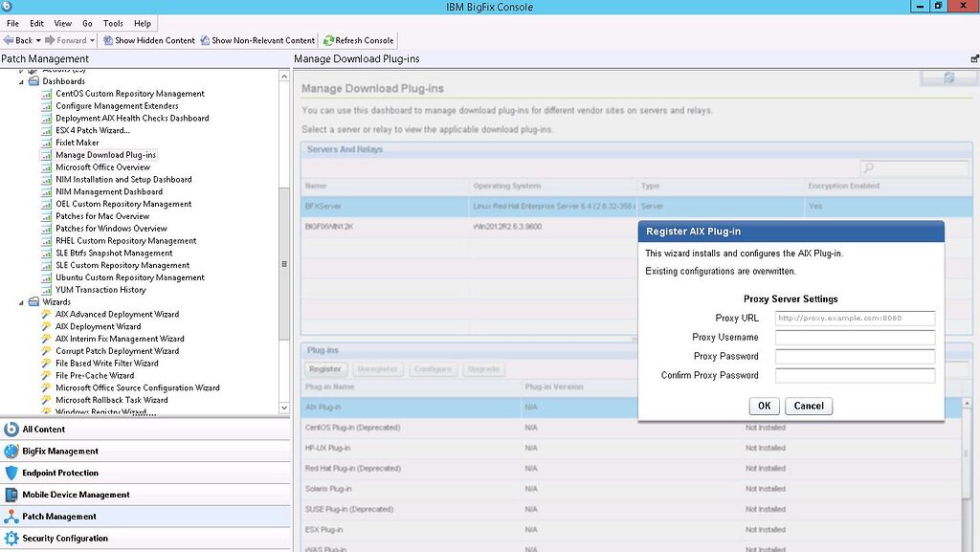Click the Proxy URL input field
Image resolution: width=980 pixels, height=552 pixels.
point(855,319)
